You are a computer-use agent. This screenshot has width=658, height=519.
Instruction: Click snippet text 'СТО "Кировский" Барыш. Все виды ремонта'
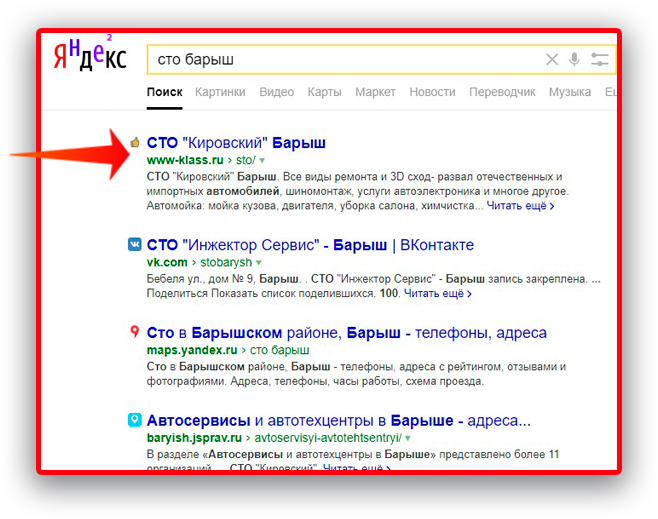pos(263,177)
